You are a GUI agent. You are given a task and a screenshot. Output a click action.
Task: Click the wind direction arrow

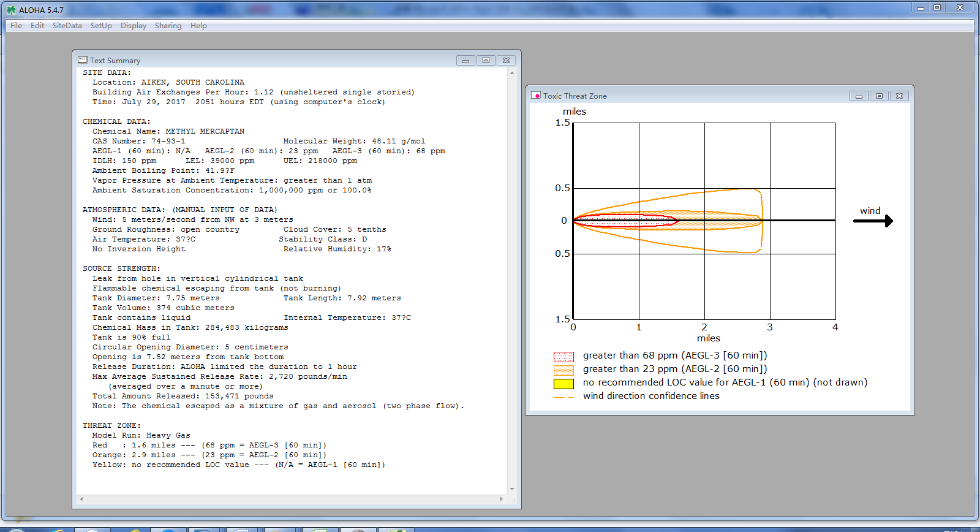pos(873,221)
